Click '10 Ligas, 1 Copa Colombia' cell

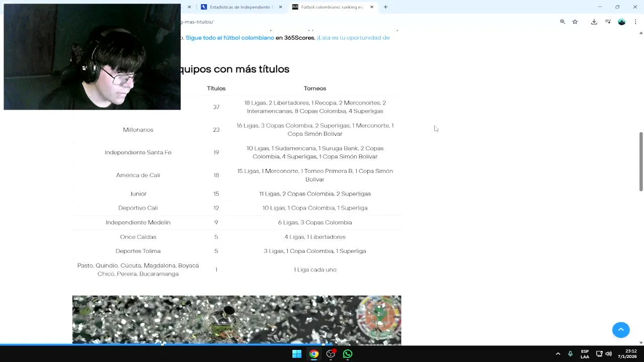[315, 208]
